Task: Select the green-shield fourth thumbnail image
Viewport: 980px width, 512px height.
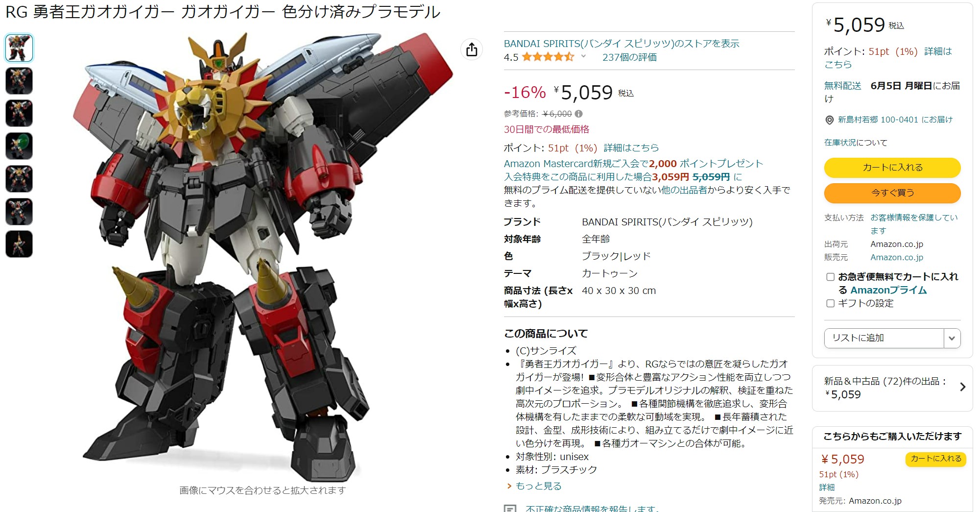Action: click(x=19, y=146)
